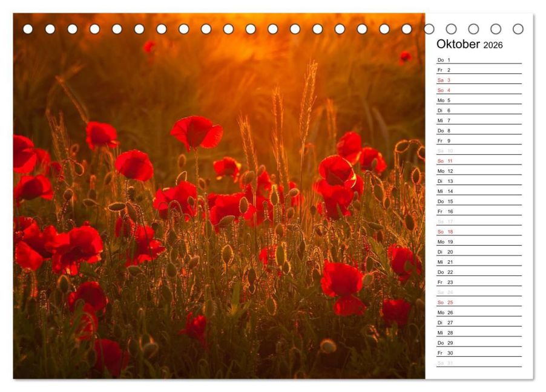Select the poppy field calendar photo
Viewport: 546px width, 392px height.
(219, 196)
